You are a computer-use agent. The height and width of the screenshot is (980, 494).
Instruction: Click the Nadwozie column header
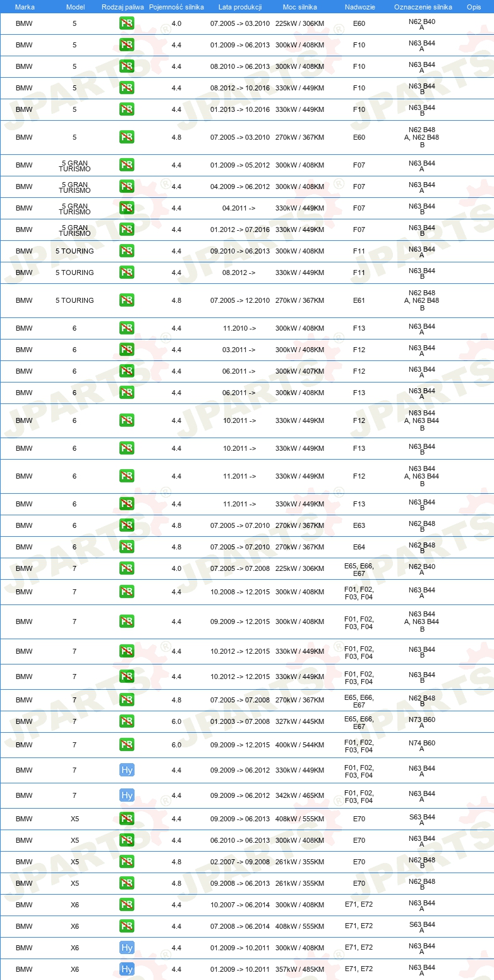point(359,6)
